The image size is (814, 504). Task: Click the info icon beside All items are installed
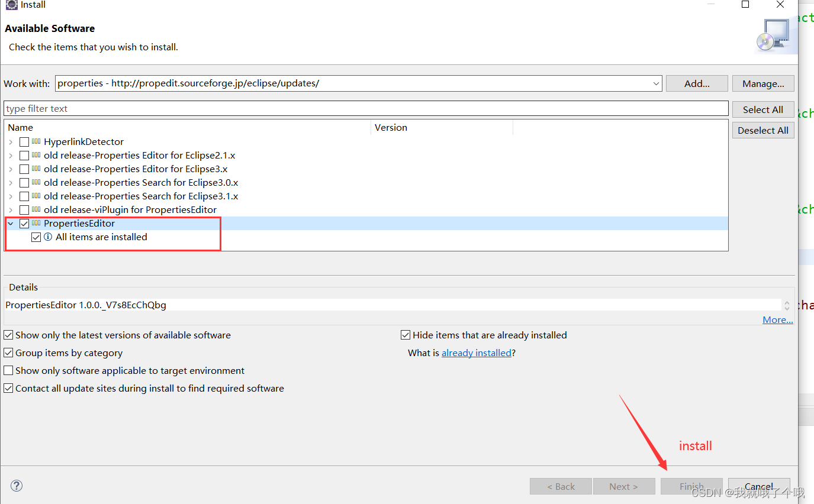tap(48, 237)
